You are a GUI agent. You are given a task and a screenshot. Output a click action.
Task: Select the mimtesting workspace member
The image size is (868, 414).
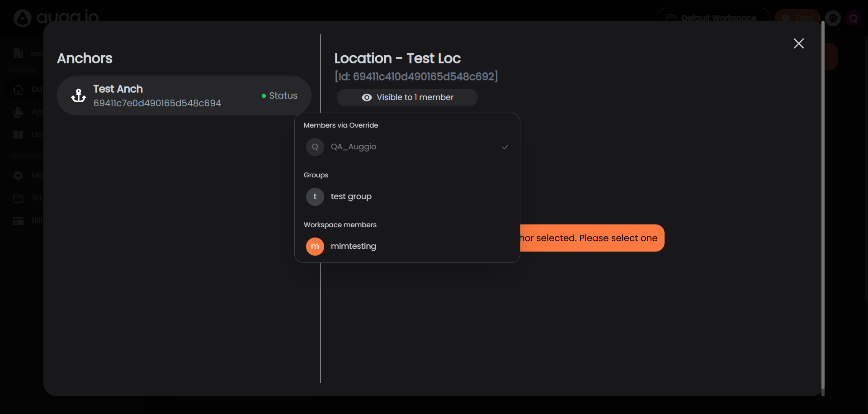coord(354,247)
